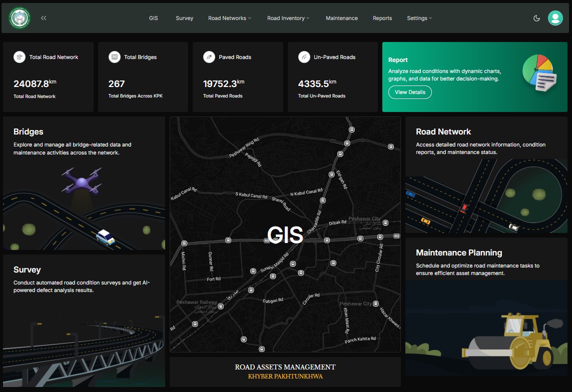Click the Panch Kahtta Rd map label
572x392 pixels.
click(360, 339)
